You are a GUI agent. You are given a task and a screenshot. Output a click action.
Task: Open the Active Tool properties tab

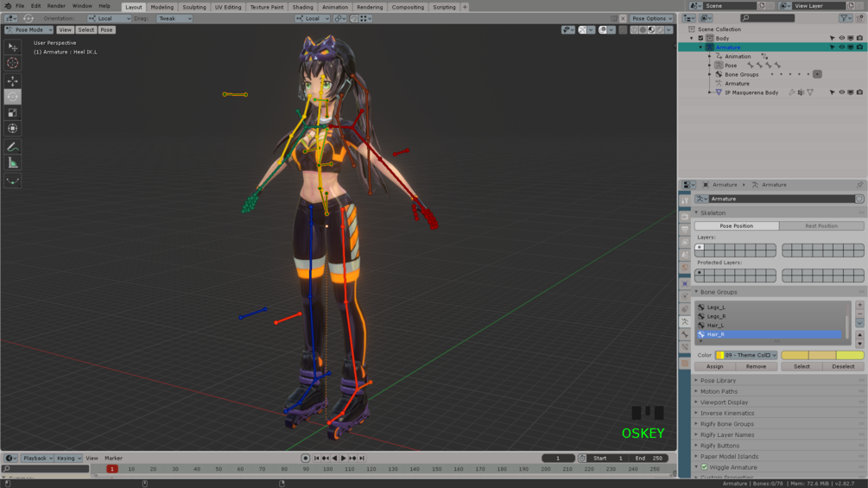[x=685, y=201]
